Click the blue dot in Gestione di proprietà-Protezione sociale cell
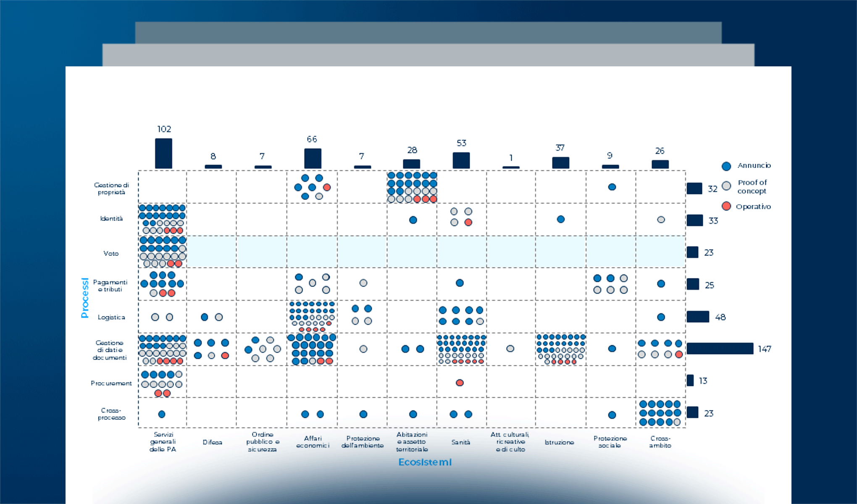The width and height of the screenshot is (857, 504). coord(612,187)
